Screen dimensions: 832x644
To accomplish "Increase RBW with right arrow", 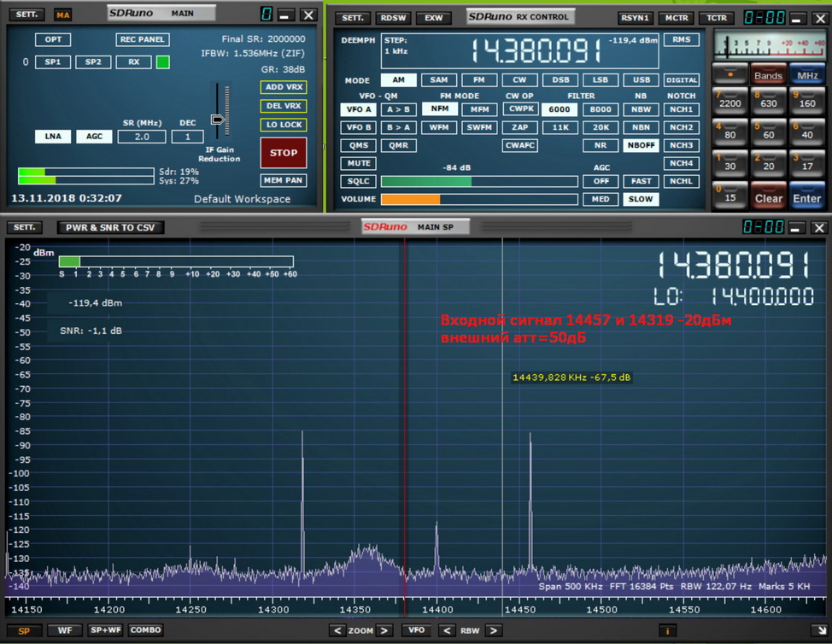I will pos(494,630).
